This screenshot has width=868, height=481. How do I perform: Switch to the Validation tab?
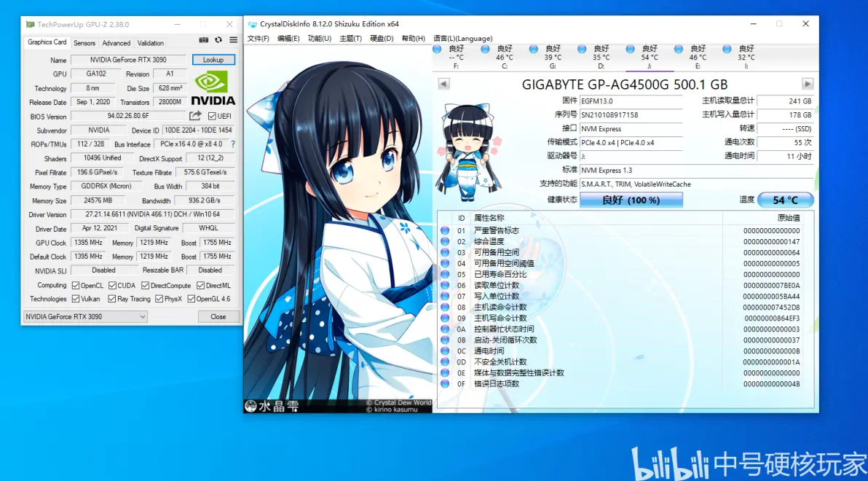point(151,43)
